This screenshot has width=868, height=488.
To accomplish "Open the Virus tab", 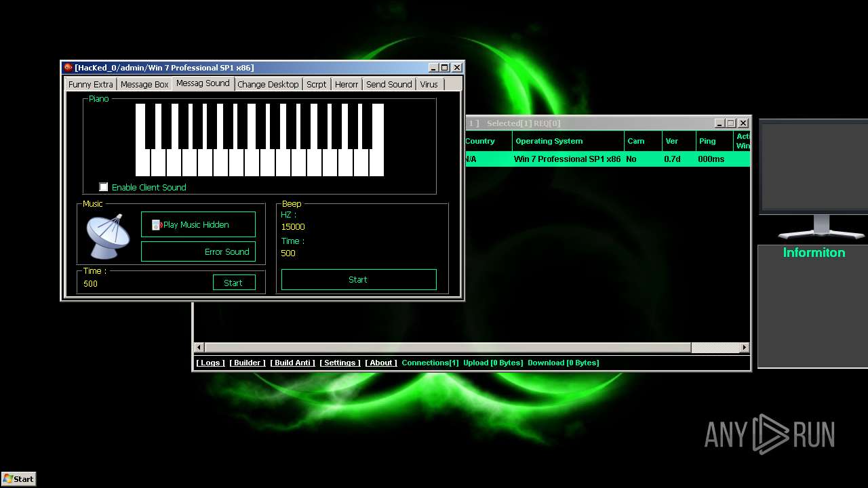I will [x=429, y=84].
